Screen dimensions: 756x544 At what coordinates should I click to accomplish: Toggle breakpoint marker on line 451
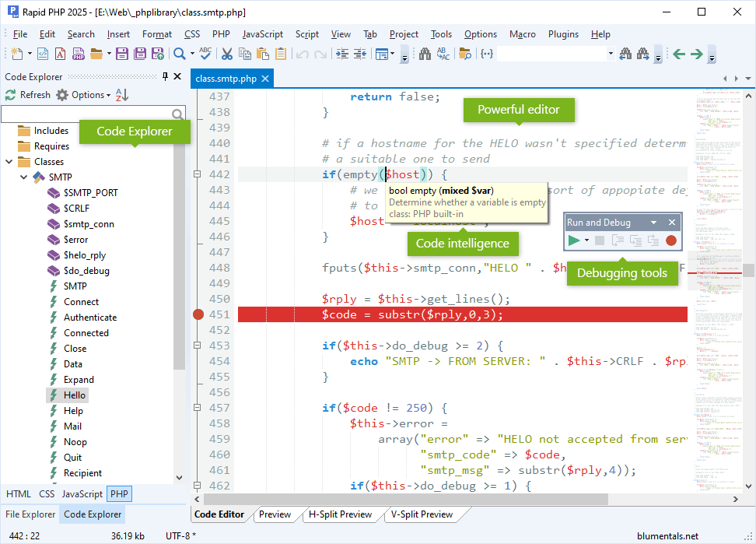point(198,314)
